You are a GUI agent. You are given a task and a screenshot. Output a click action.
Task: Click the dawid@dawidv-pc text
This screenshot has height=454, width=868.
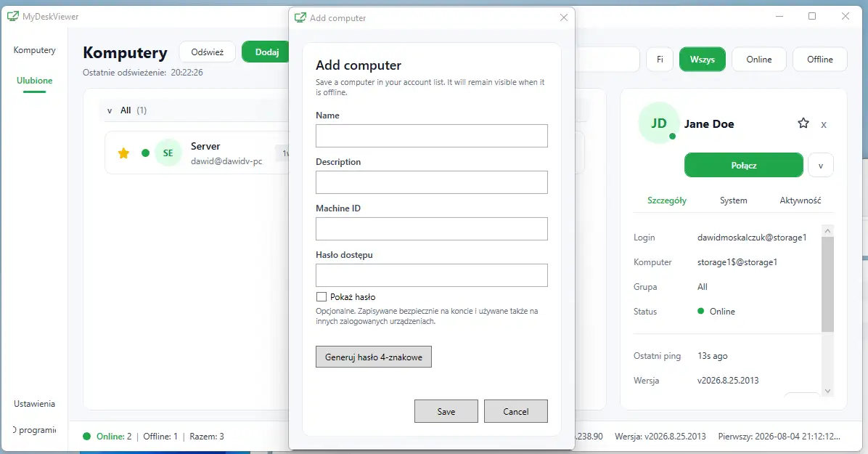(226, 161)
